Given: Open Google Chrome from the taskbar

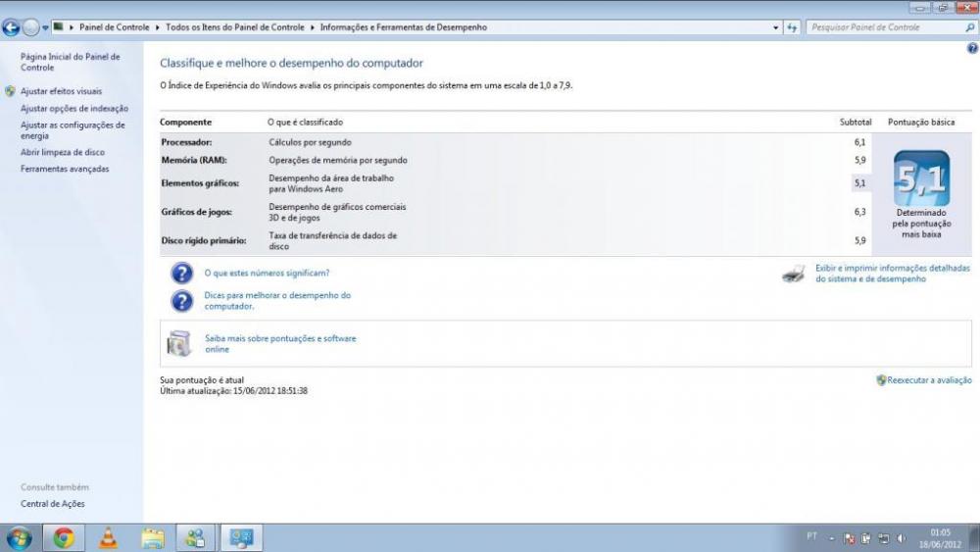Looking at the screenshot, I should pyautogui.click(x=64, y=537).
